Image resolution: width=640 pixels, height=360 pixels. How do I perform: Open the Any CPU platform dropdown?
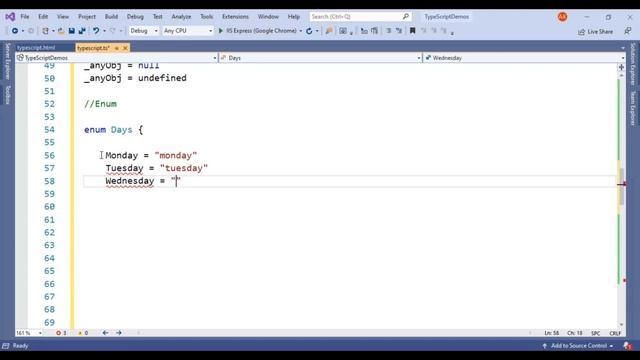pyautogui.click(x=188, y=31)
